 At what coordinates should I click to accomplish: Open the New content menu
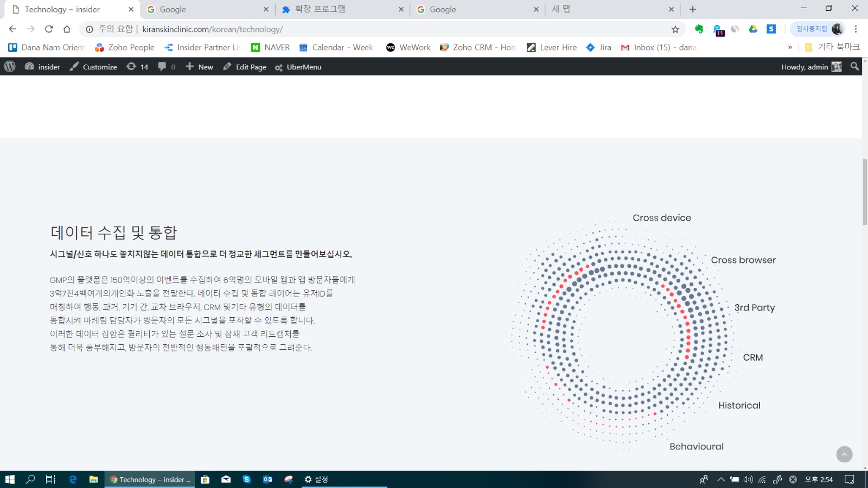tap(199, 67)
